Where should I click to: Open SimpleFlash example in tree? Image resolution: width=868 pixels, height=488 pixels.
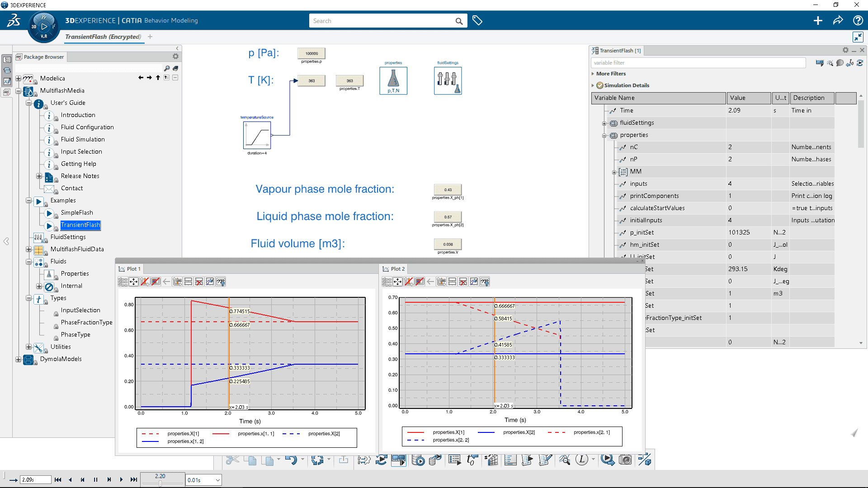77,212
